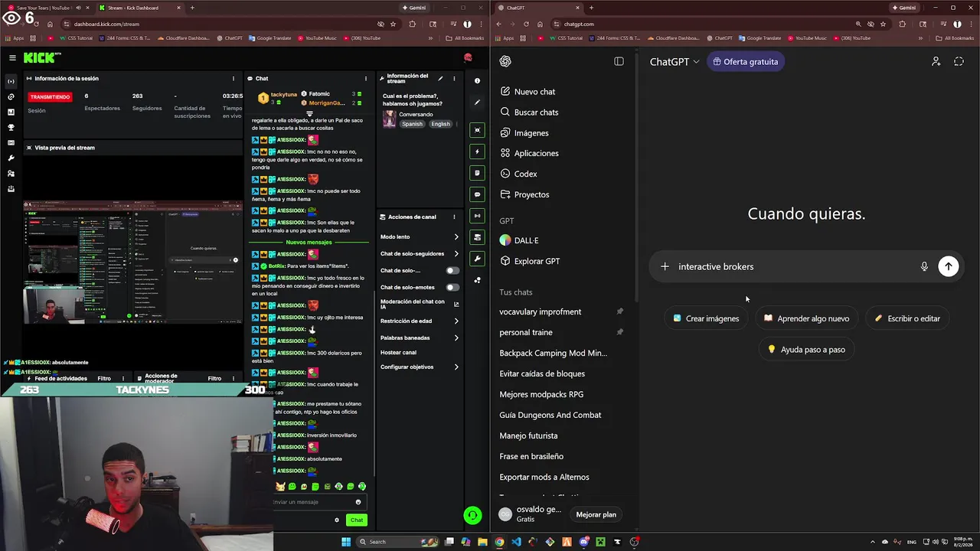Viewport: 980px width, 551px height.
Task: Toggle the follower-only chat switch above solo-emotes
Action: pyautogui.click(x=452, y=270)
